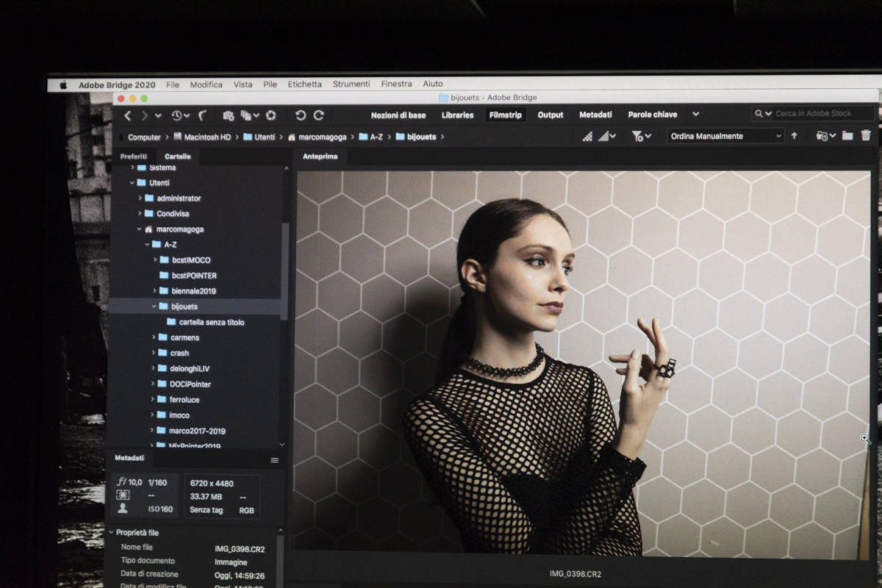882x588 pixels.
Task: Click the Go Back arrow in toolbar
Action: [x=128, y=115]
